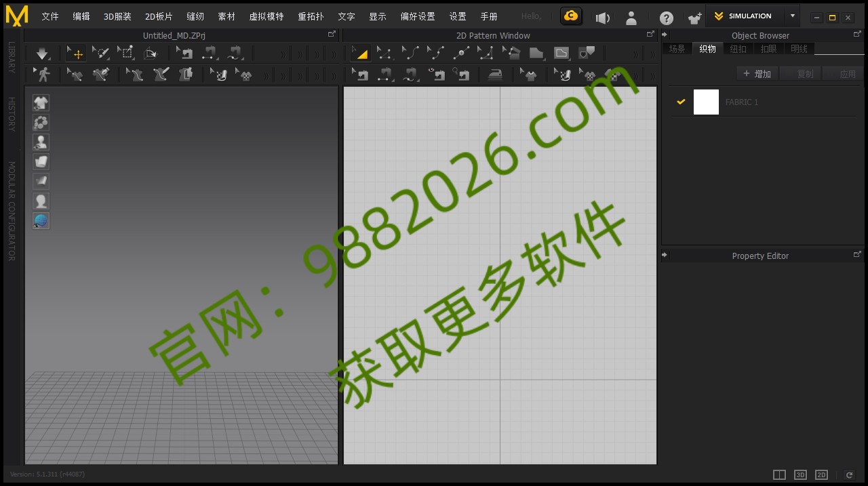The image size is (868, 486).
Task: Select the Select Mesh brush tool in the 3D toolbar
Action: coord(100,54)
